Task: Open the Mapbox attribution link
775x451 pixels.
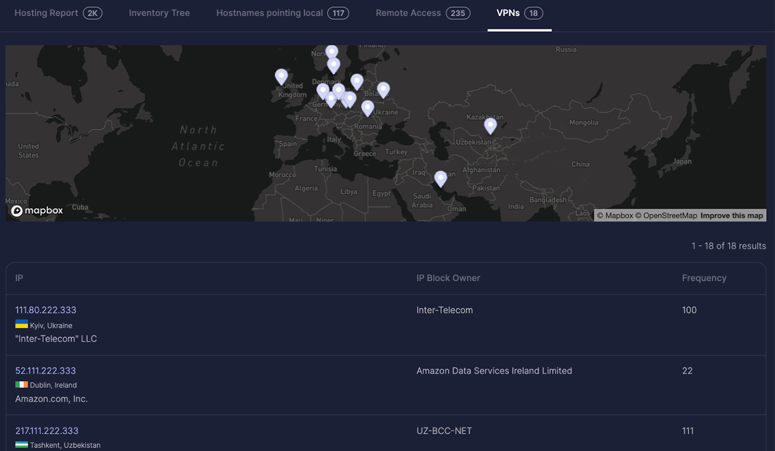Action: point(614,216)
